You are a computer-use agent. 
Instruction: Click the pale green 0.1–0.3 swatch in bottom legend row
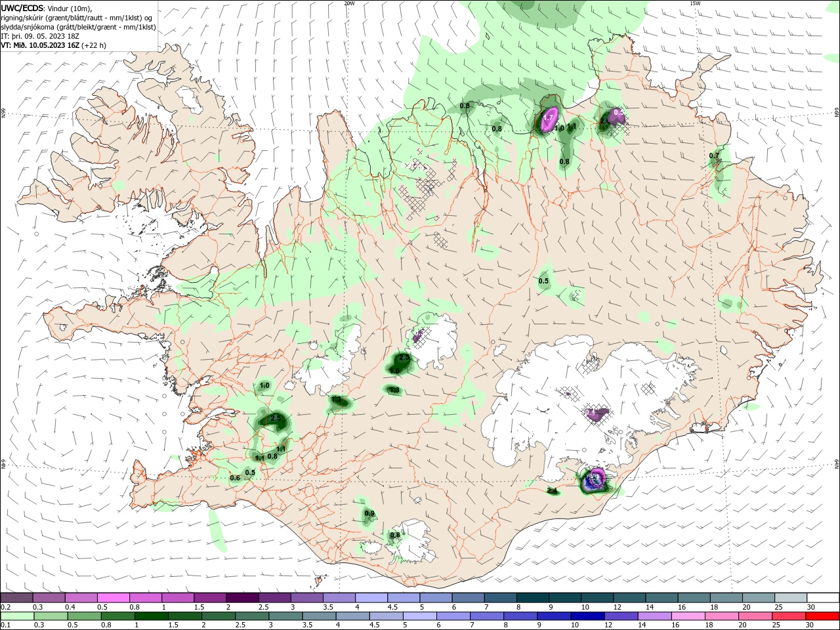[17, 616]
